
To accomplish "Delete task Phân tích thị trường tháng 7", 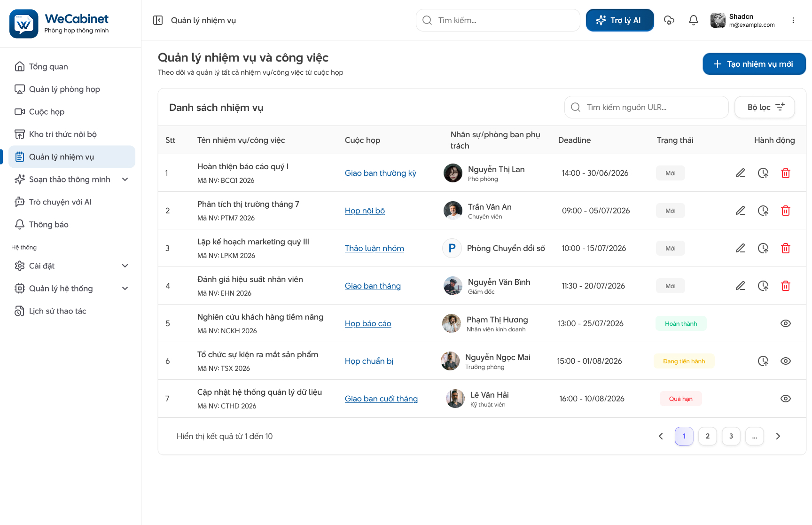I will click(x=786, y=211).
